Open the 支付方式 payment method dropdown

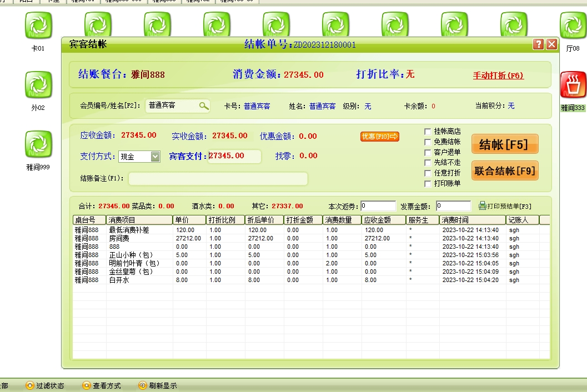click(155, 157)
